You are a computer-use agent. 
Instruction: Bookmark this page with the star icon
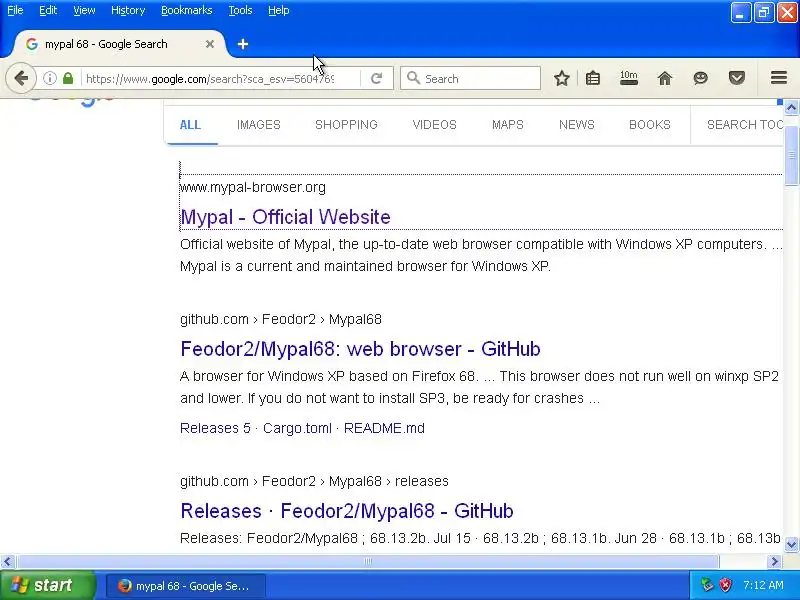(x=562, y=78)
